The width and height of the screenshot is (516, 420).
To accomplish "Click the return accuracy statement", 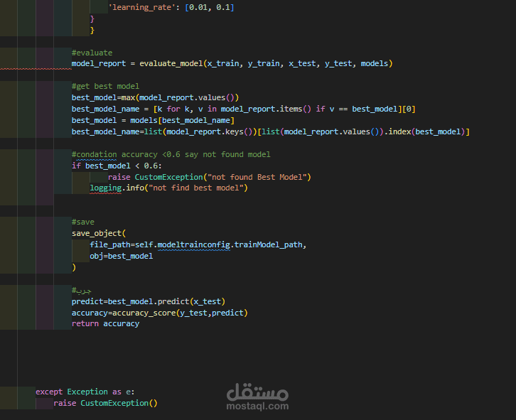I will [x=105, y=324].
